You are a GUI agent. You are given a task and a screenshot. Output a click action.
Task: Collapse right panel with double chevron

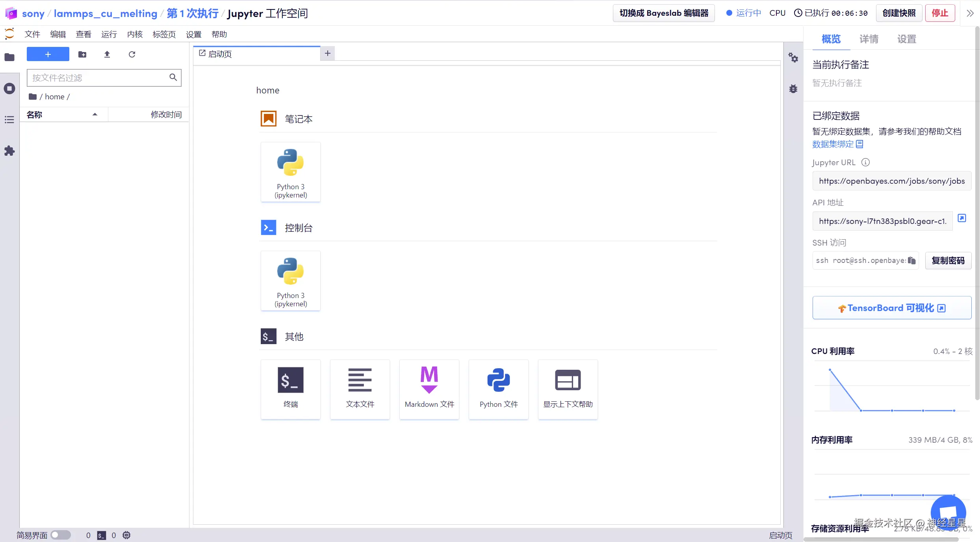click(x=970, y=13)
